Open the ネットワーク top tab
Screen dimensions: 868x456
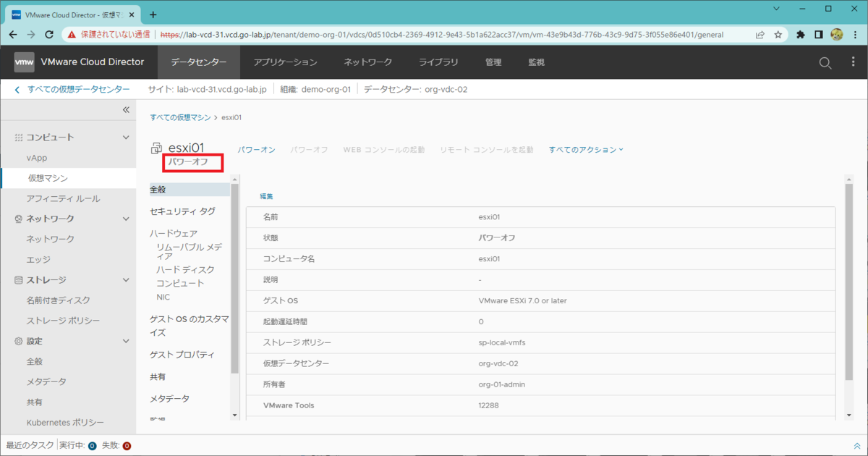click(x=368, y=62)
